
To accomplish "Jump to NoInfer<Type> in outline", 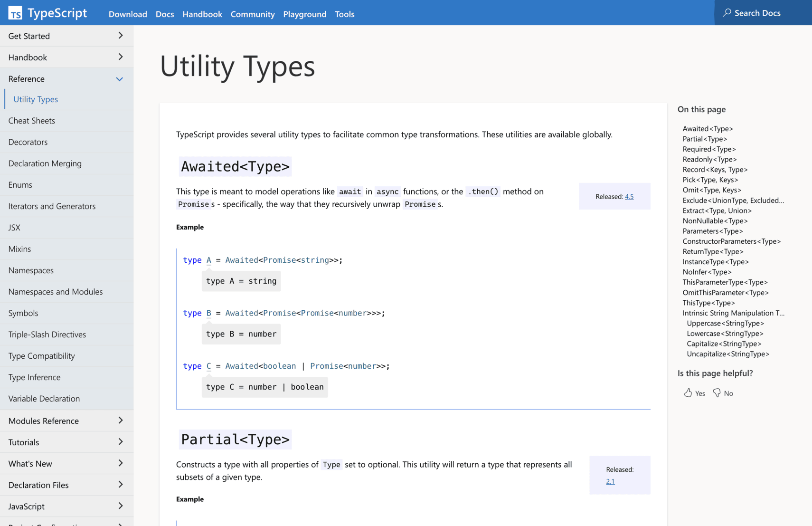I will pos(707,272).
